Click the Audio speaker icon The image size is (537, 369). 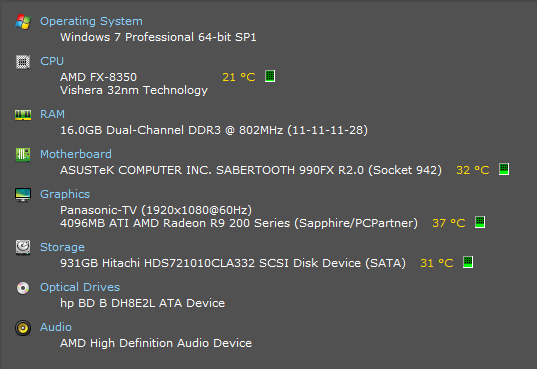click(x=23, y=328)
